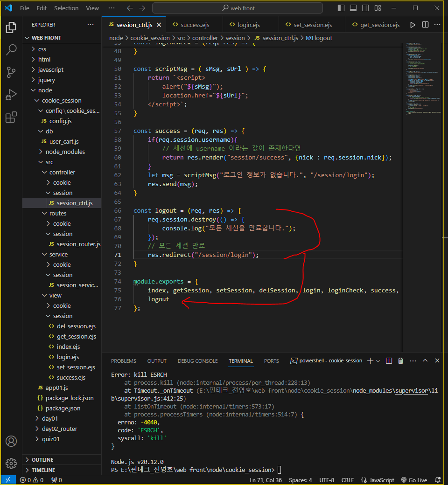
Task: Open package.json in explorer
Action: click(x=62, y=409)
